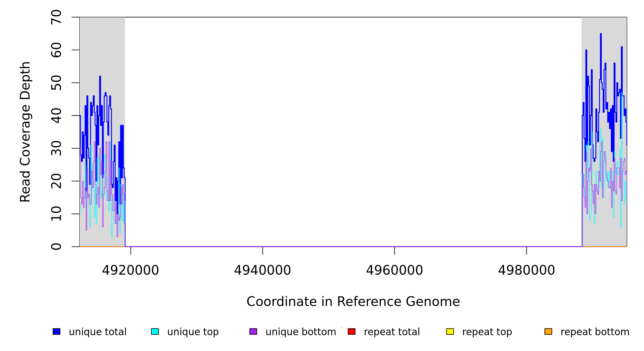Click the 'Read Coverage Depth' y-axis title
The height and width of the screenshot is (351, 644).
click(x=25, y=132)
